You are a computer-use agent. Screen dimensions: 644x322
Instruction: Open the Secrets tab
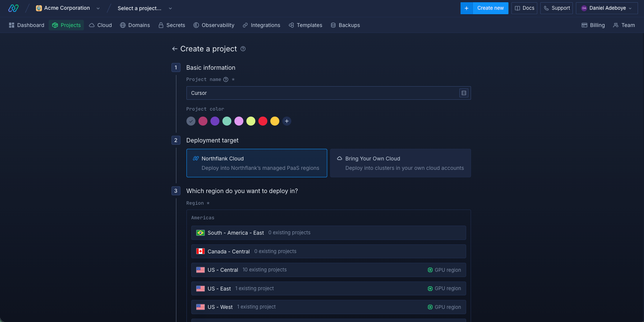[x=172, y=25]
